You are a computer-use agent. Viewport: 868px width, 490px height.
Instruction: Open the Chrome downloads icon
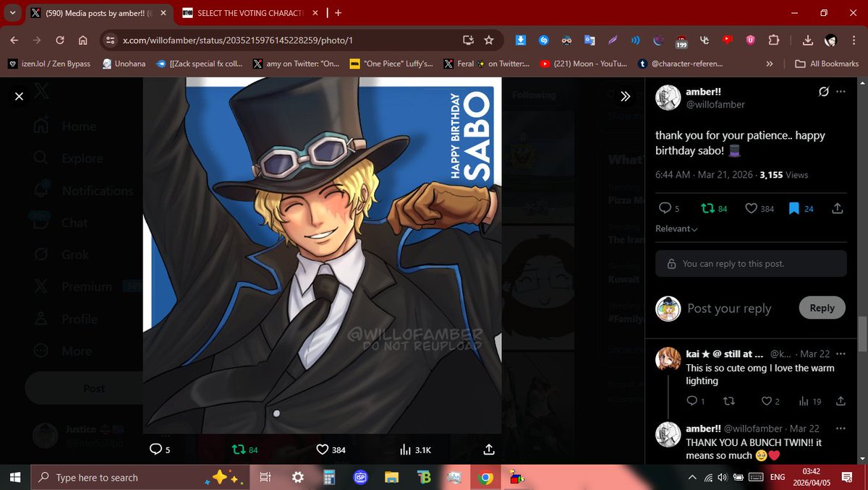click(808, 40)
